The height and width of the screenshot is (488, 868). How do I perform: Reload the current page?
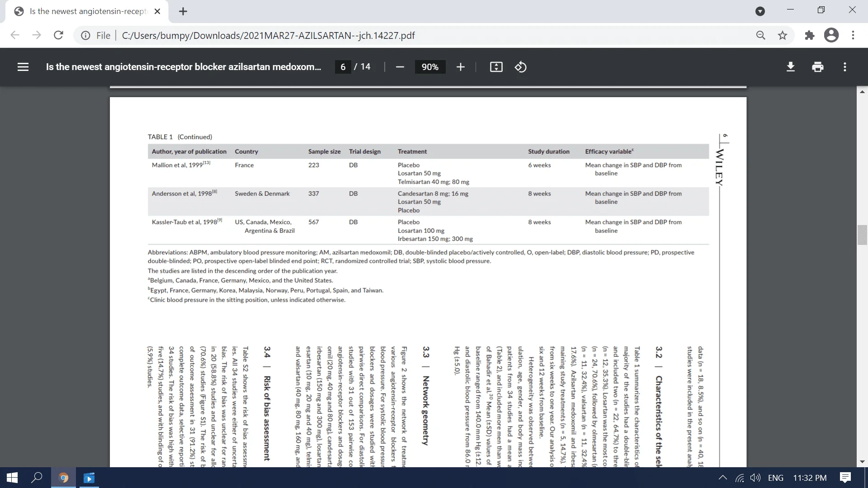(x=58, y=35)
